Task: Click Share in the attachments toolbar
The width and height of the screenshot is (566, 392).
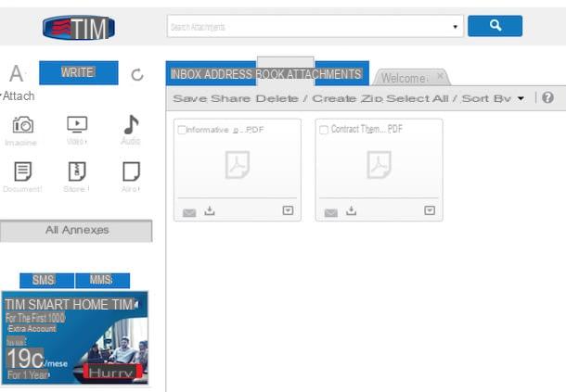Action: 231,98
